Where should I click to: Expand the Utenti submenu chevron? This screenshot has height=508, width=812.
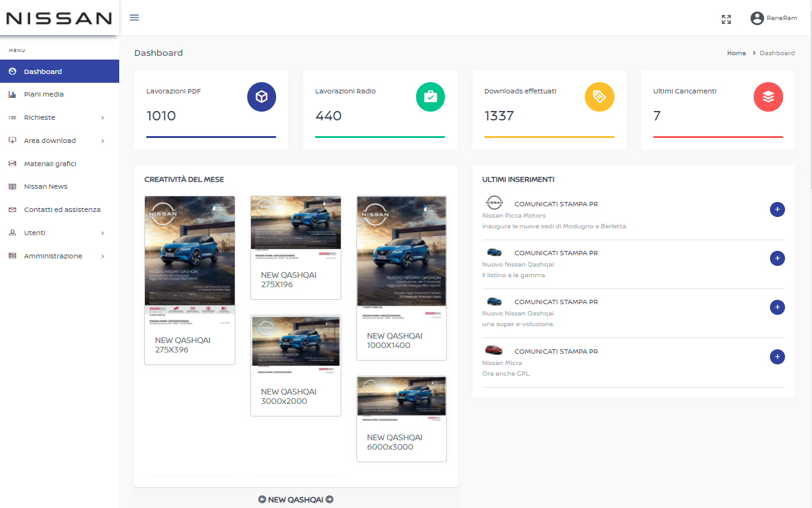pos(102,233)
